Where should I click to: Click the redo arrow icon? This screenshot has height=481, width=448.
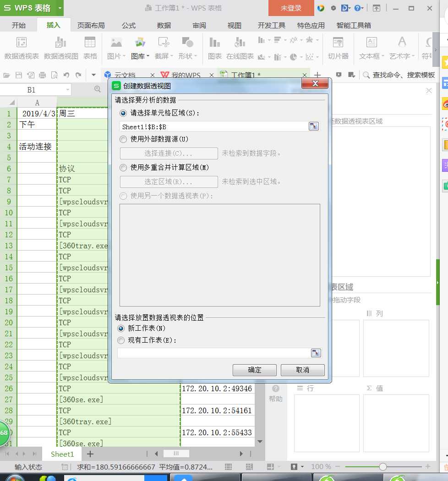click(78, 75)
